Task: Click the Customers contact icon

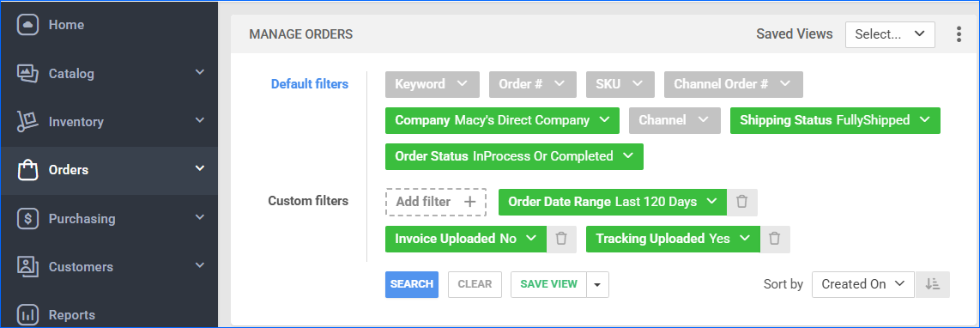Action: (x=27, y=267)
